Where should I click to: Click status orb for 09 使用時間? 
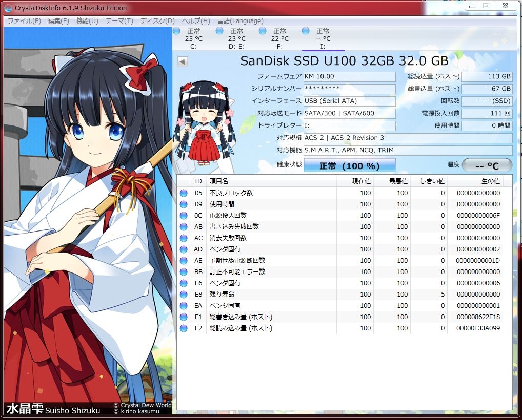click(x=184, y=204)
